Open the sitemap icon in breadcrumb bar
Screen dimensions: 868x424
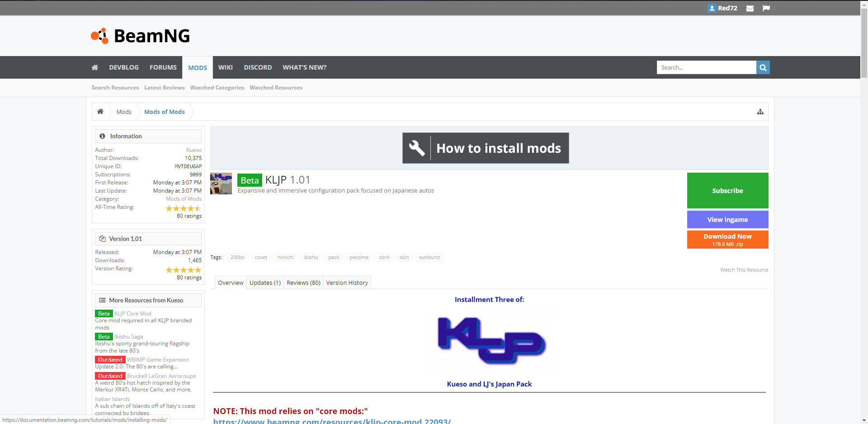[x=760, y=112]
